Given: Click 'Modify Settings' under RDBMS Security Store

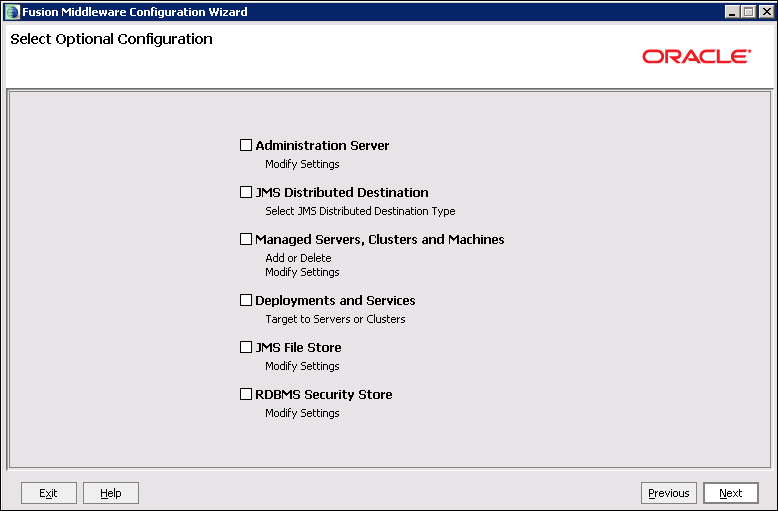Looking at the screenshot, I should 302,413.
